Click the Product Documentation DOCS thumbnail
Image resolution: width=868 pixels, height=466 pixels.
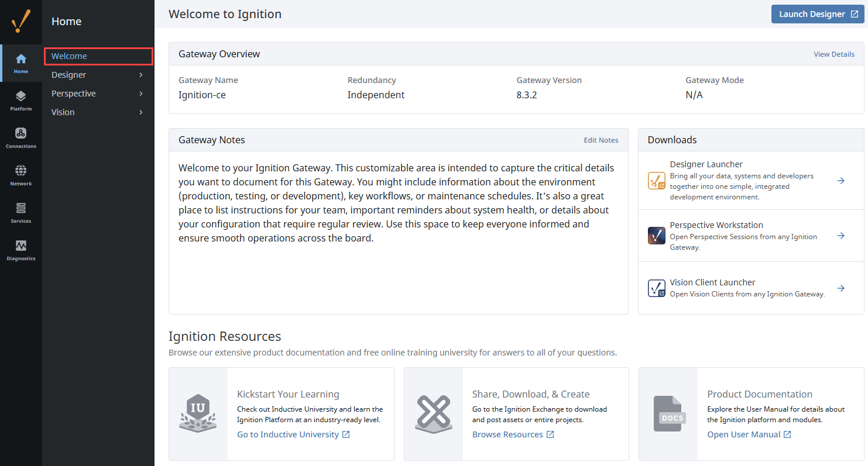click(668, 414)
